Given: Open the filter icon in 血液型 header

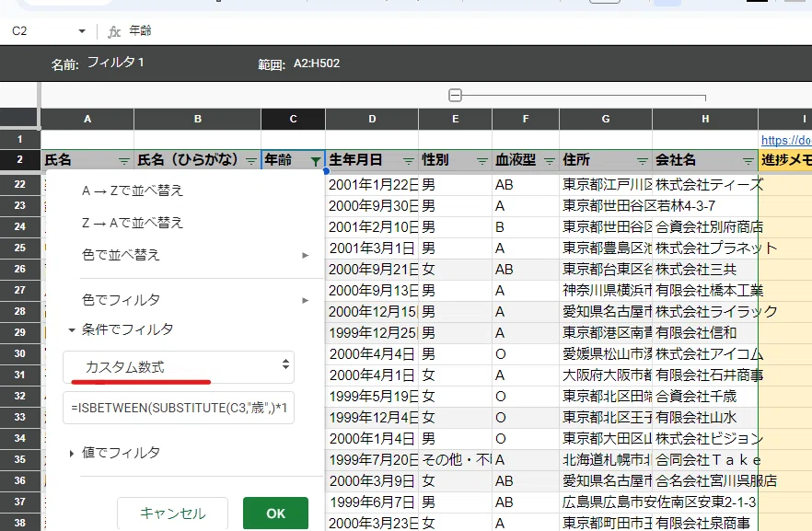Looking at the screenshot, I should pyautogui.click(x=550, y=161).
